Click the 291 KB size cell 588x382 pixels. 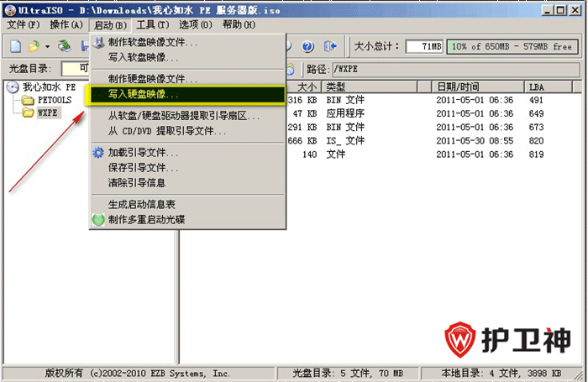point(302,127)
